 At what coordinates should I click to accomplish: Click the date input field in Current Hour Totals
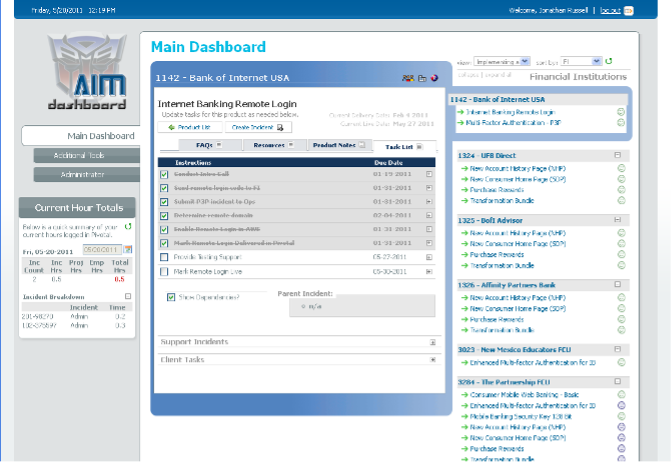click(x=102, y=249)
